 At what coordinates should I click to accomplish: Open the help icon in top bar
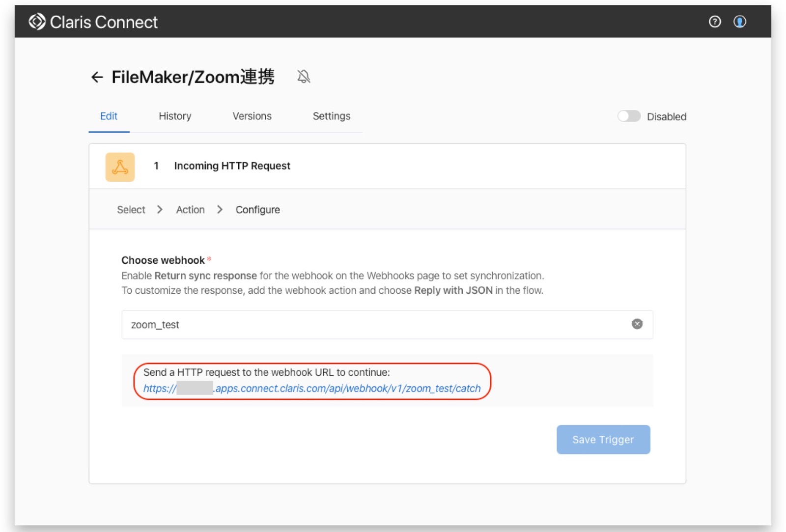click(714, 22)
